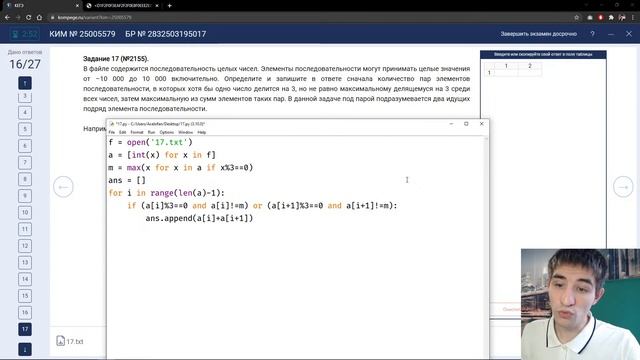Click the exam timer hourglass indicator
The width and height of the screenshot is (640, 360).
[25, 34]
